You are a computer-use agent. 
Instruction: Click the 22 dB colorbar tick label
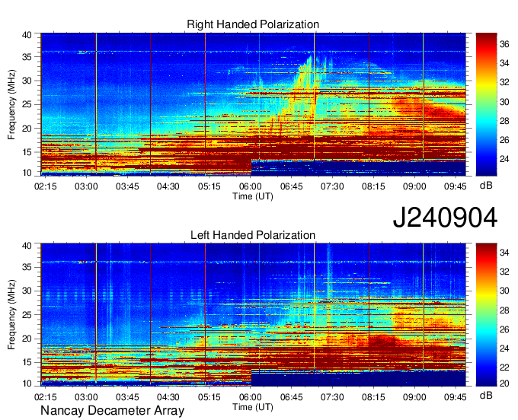504,367
